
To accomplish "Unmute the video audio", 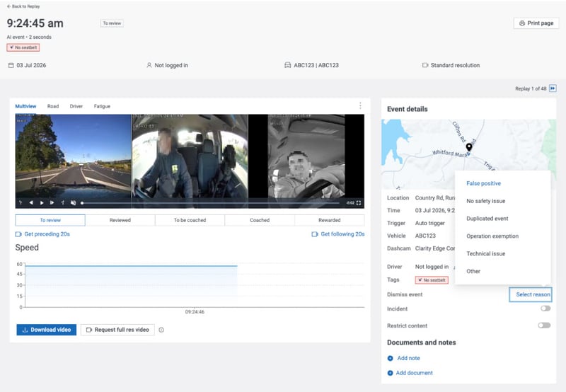I will click(x=74, y=203).
